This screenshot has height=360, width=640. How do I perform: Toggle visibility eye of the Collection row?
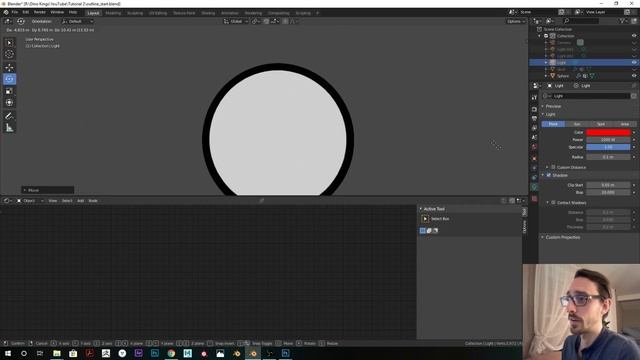point(634,36)
